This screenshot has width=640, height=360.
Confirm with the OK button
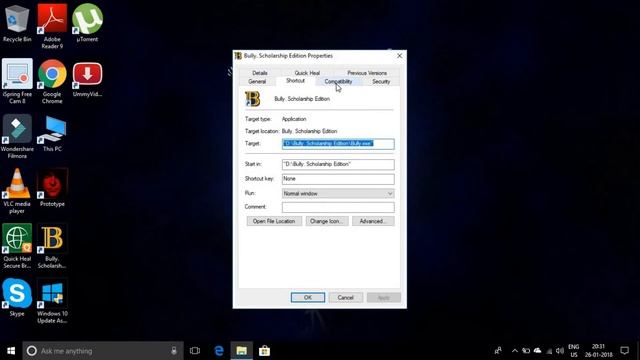pos(308,298)
